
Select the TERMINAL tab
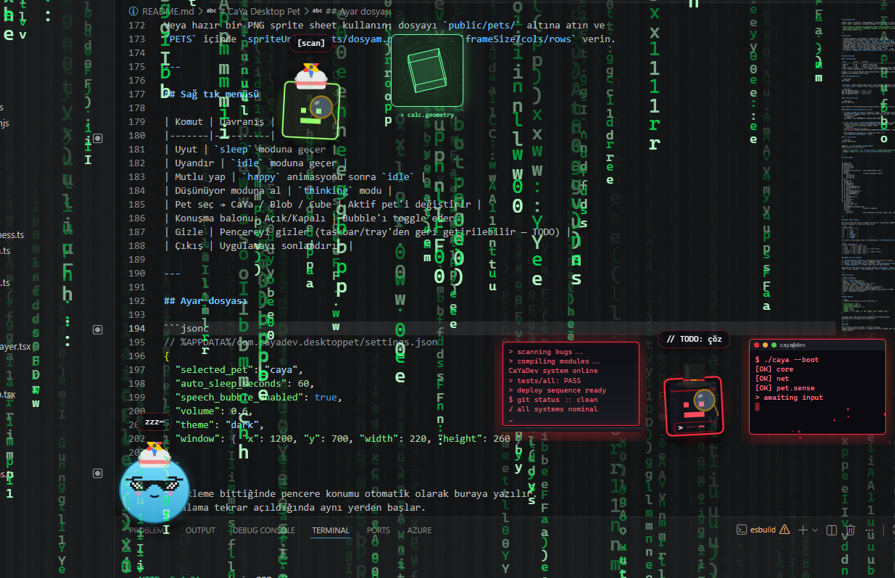click(x=330, y=530)
